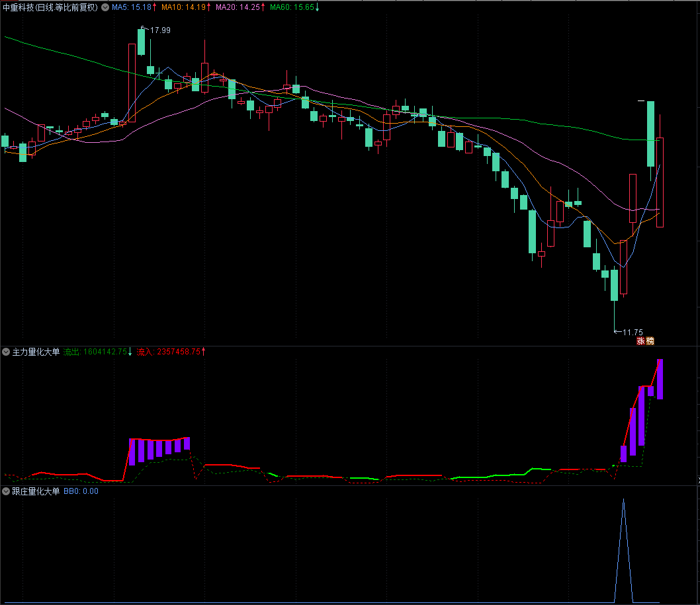Open the dropdown beside the 中重科技 title

pos(105,7)
